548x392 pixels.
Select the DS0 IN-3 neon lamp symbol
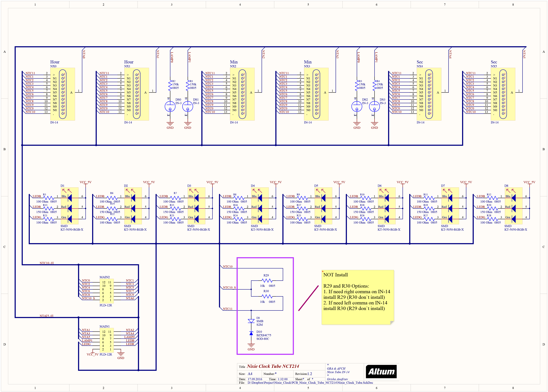click(x=170, y=106)
